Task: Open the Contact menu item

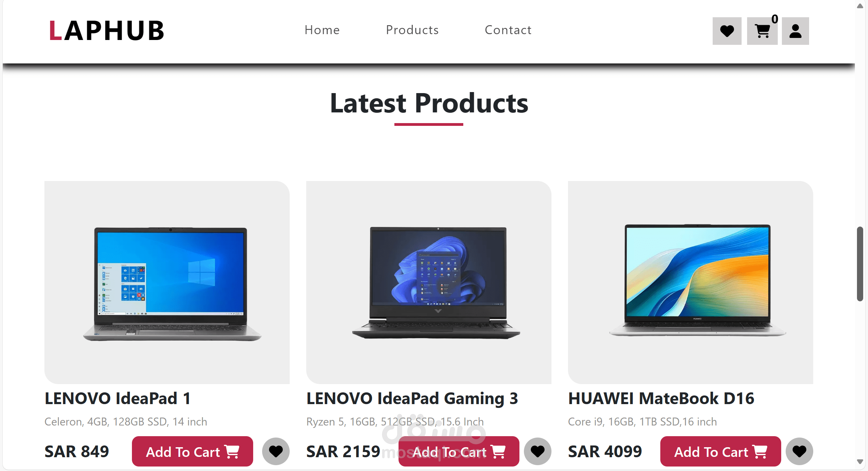Action: pyautogui.click(x=508, y=30)
